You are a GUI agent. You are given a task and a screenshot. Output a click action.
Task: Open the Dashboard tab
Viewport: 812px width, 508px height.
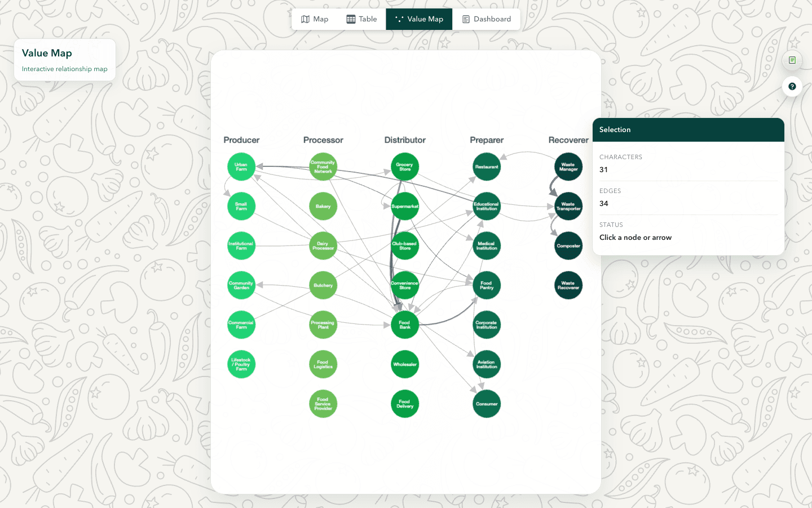pos(486,19)
